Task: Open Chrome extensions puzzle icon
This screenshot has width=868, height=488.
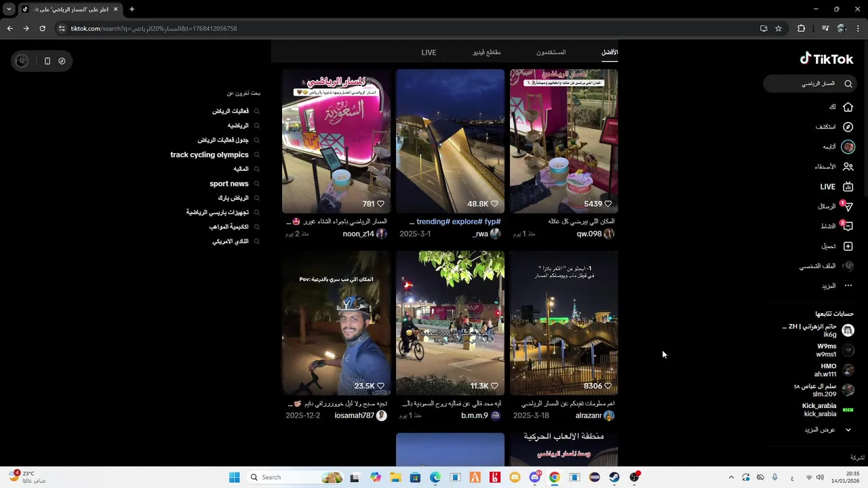Action: pyautogui.click(x=802, y=28)
